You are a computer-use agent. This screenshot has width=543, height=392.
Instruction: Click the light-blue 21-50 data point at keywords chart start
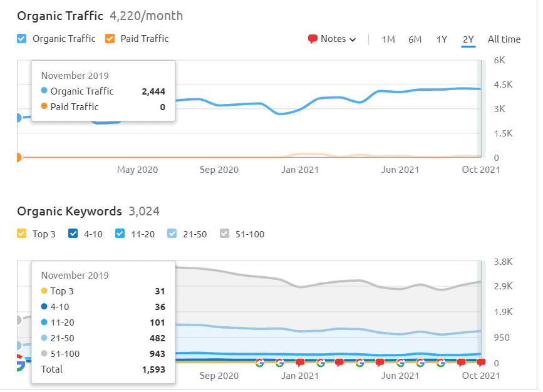[x=18, y=345]
